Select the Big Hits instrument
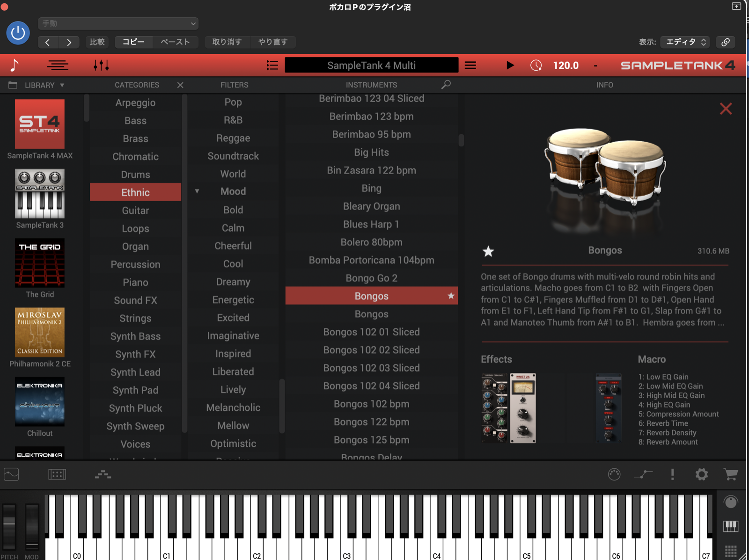 tap(371, 153)
